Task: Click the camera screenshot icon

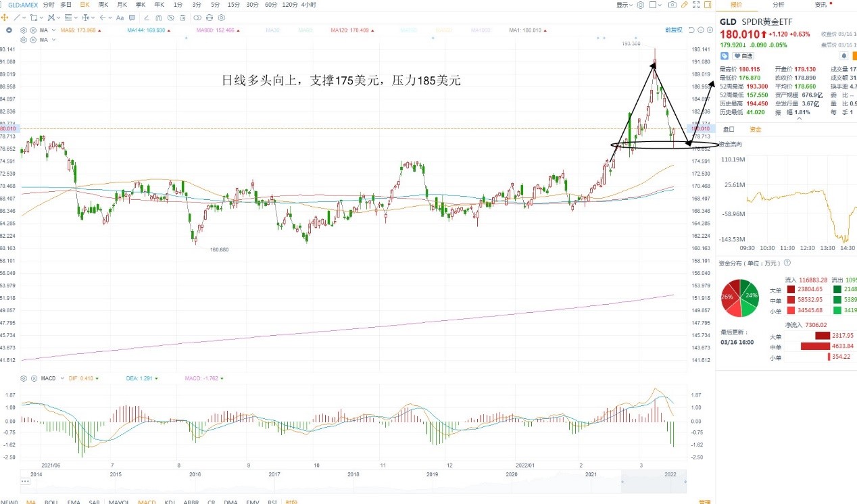Action: 672,5
